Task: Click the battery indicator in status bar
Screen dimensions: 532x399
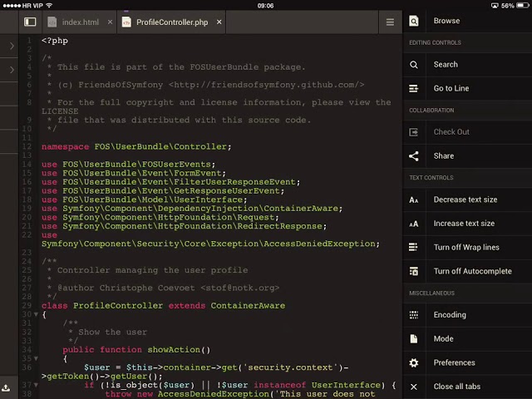Action: 522,6
